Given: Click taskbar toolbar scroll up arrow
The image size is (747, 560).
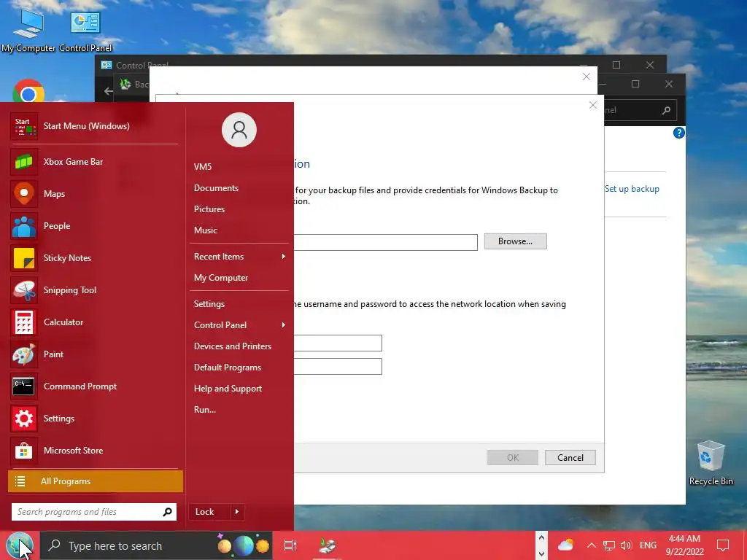Looking at the screenshot, I should (x=541, y=537).
